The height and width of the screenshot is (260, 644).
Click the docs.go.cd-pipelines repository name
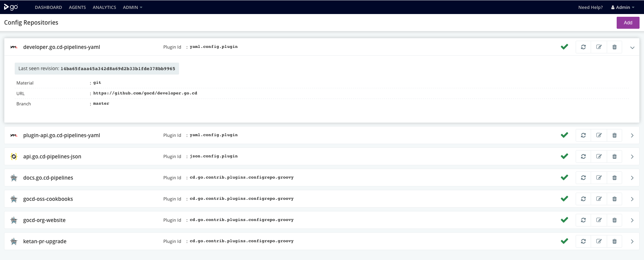[48, 178]
